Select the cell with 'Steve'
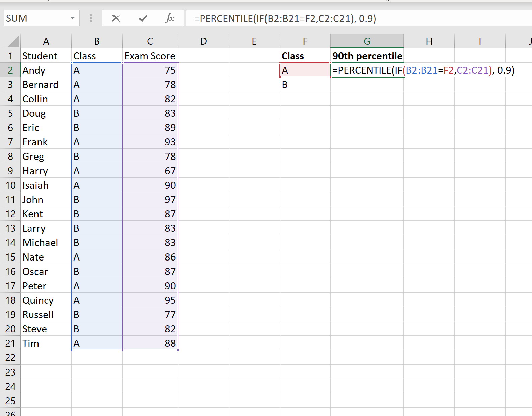 (46, 329)
